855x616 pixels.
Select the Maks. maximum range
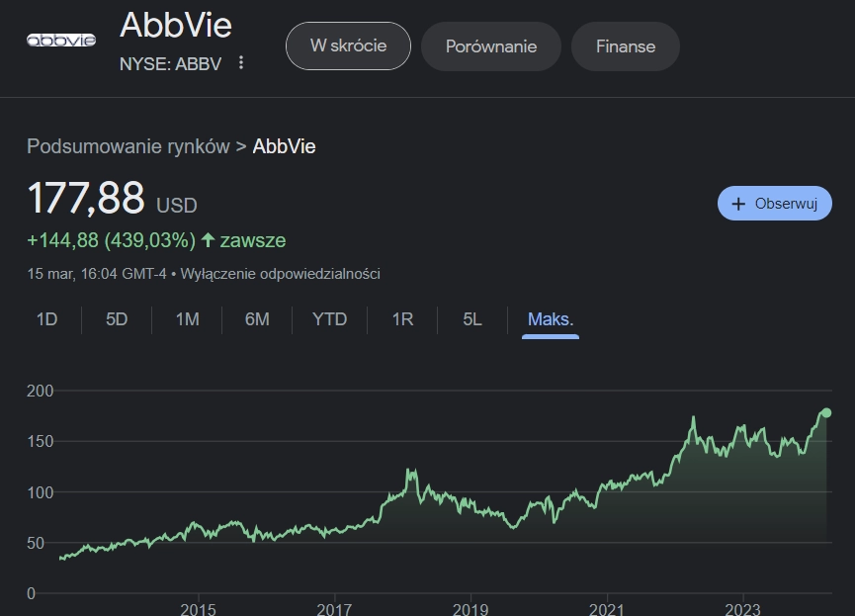(x=551, y=319)
